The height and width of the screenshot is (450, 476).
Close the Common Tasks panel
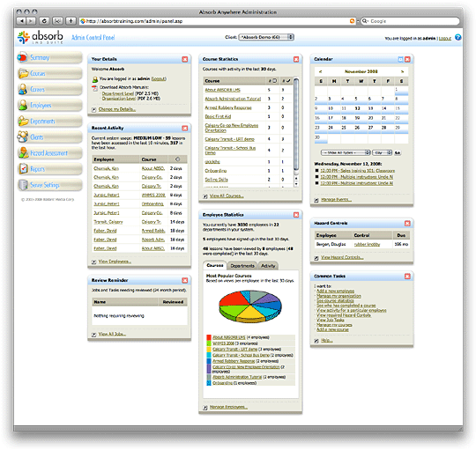click(x=407, y=276)
